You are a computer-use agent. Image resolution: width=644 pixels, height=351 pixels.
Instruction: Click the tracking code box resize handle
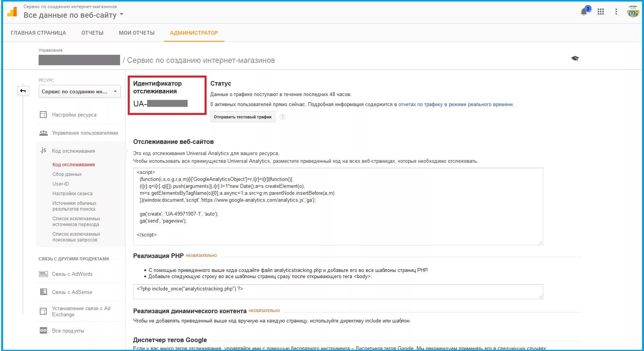[540, 242]
